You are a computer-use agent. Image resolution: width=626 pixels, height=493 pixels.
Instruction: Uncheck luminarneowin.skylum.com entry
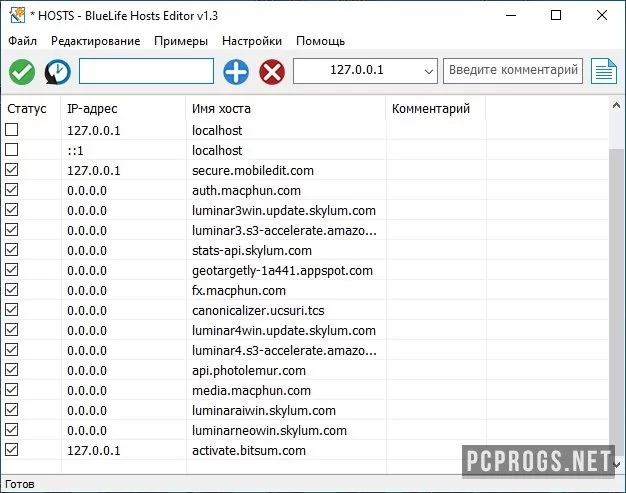(12, 430)
